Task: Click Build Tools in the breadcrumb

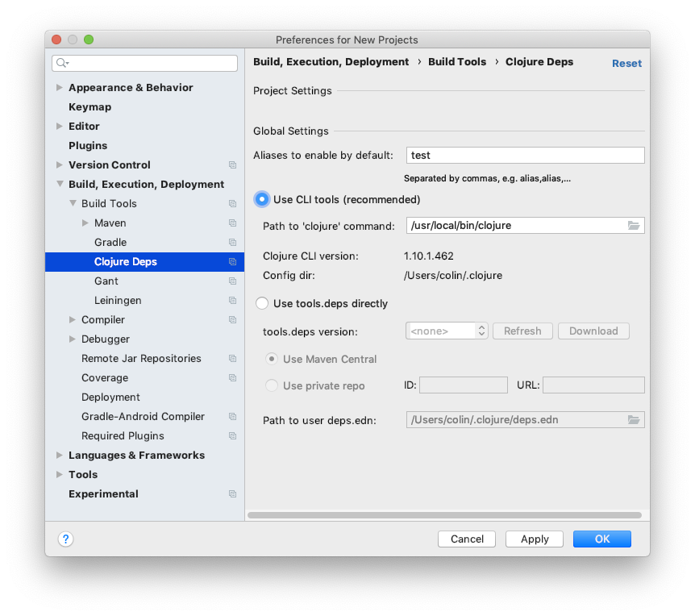Action: click(x=457, y=62)
